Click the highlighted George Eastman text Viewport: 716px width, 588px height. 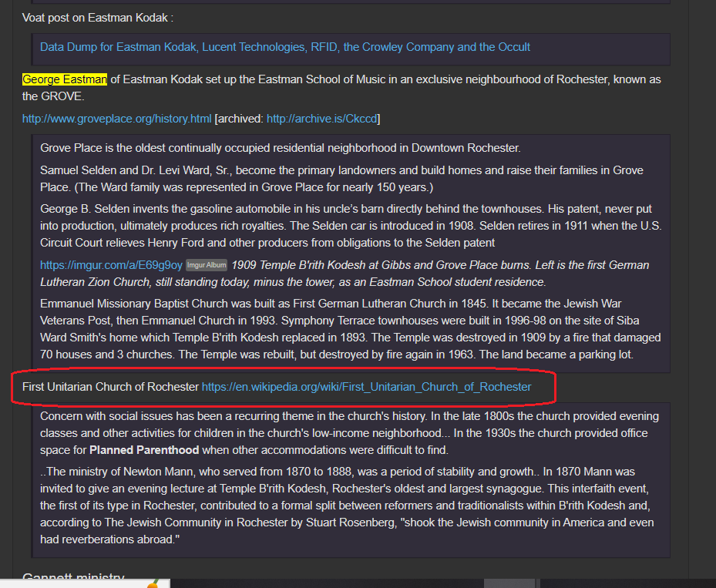(x=65, y=79)
